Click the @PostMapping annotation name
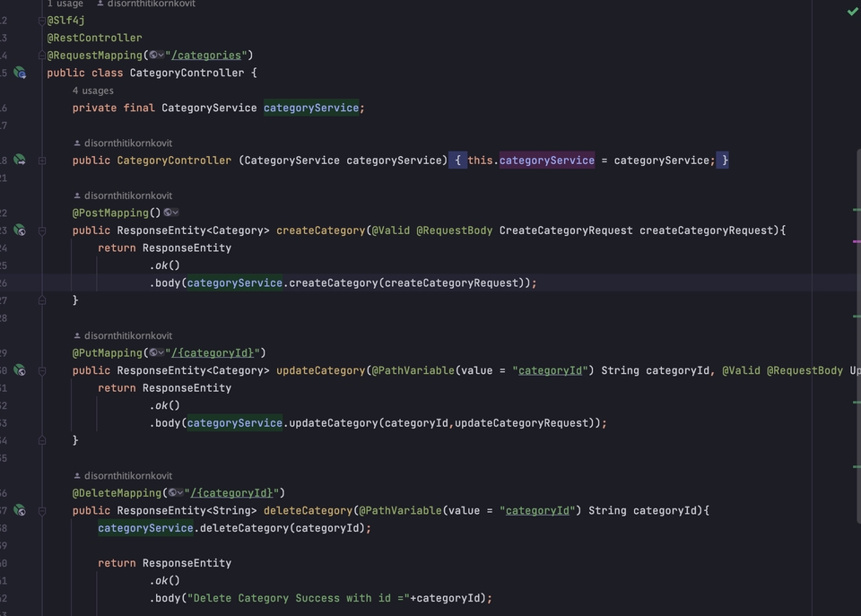The width and height of the screenshot is (861, 616). (110, 213)
